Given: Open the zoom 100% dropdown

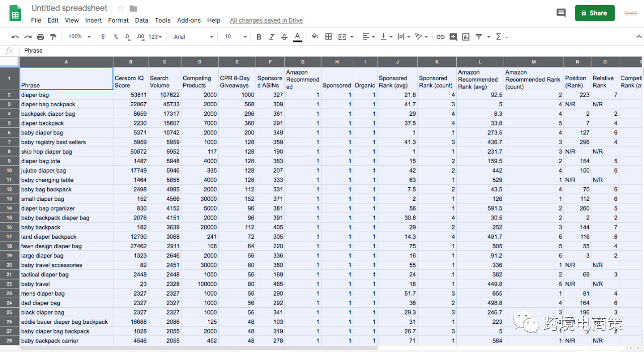Looking at the screenshot, I should click(x=79, y=37).
